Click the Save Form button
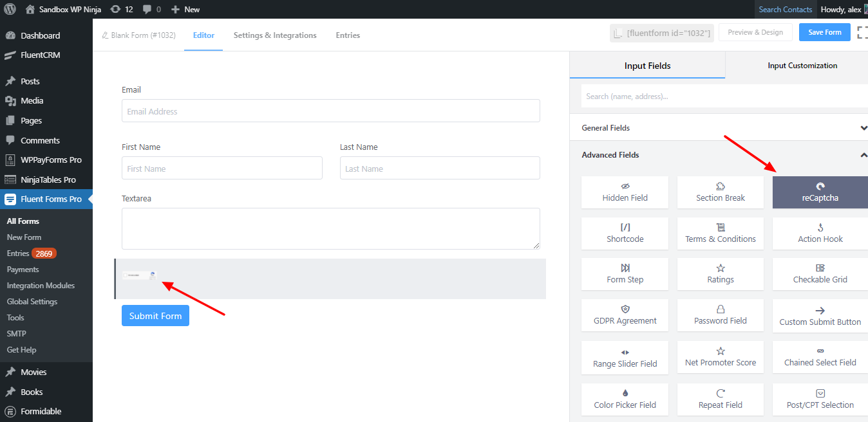The height and width of the screenshot is (422, 868). coord(824,32)
